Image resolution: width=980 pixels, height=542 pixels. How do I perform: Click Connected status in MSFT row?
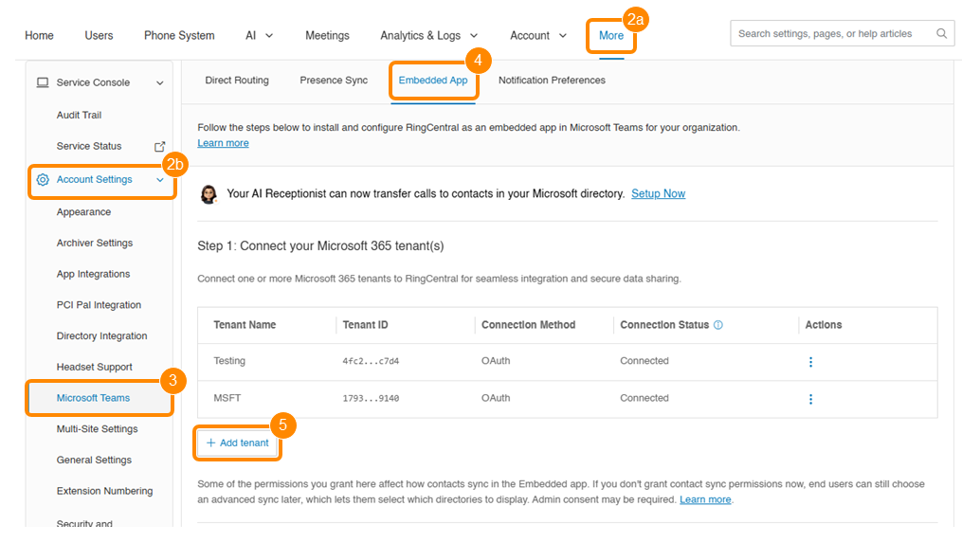point(644,398)
